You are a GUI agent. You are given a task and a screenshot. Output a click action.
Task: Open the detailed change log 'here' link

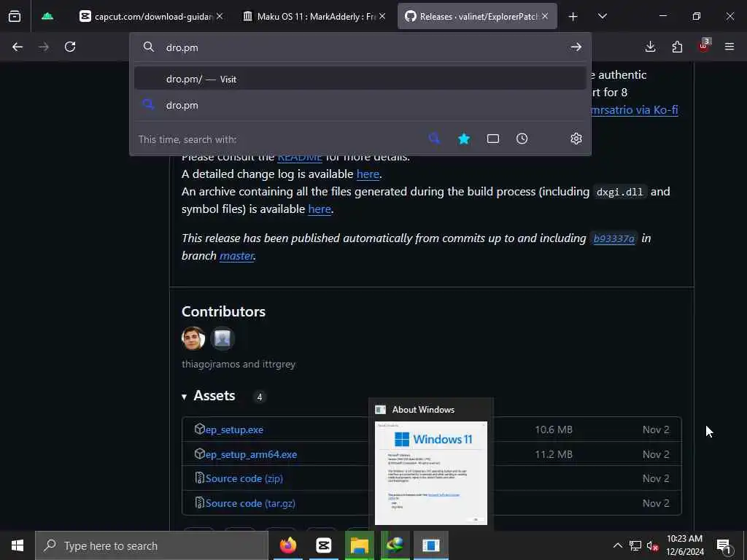coord(368,174)
